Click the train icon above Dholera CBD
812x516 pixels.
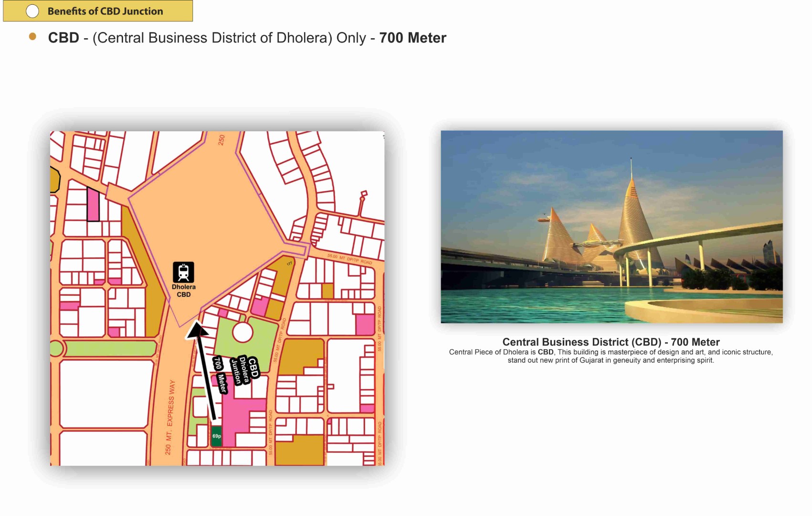point(183,272)
